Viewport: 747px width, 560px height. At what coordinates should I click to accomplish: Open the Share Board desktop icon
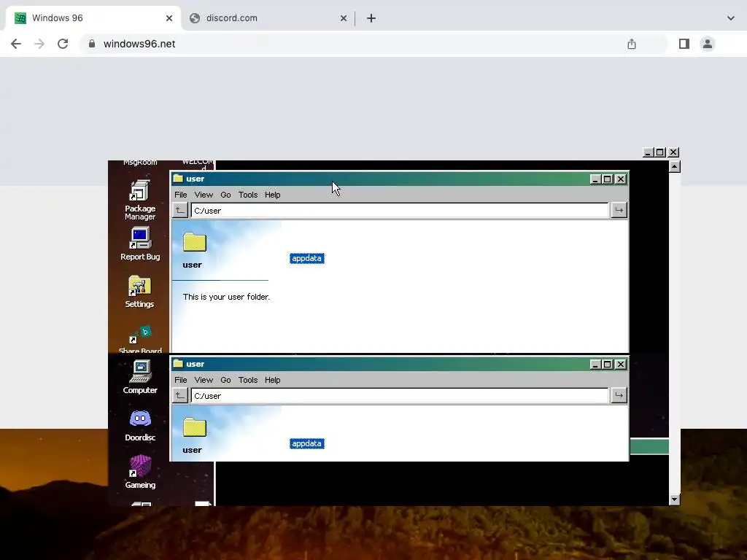click(x=139, y=339)
